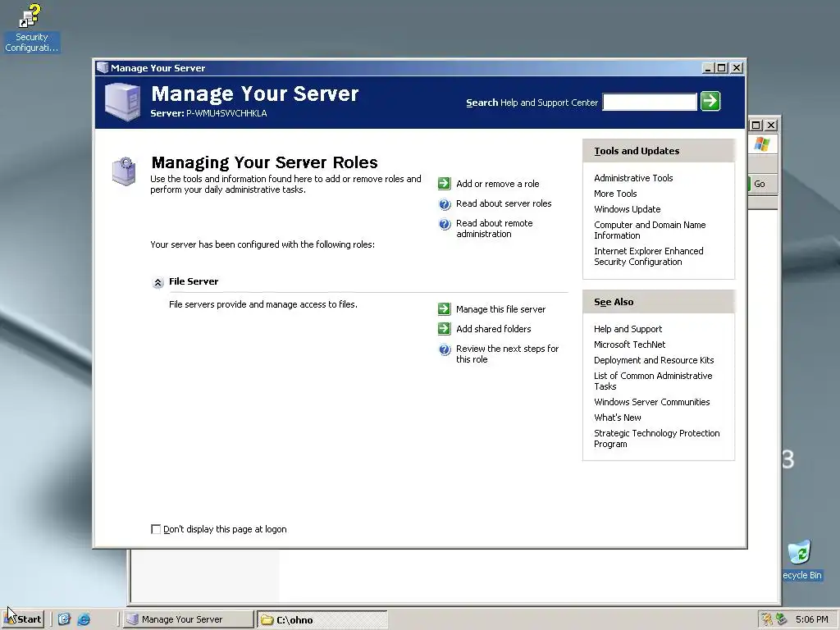The height and width of the screenshot is (630, 840).
Task: Click the Managing Your Server Roles icon
Action: click(x=124, y=171)
